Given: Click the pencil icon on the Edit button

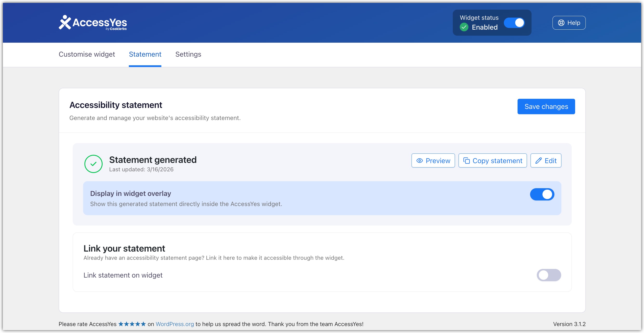Looking at the screenshot, I should pyautogui.click(x=539, y=160).
